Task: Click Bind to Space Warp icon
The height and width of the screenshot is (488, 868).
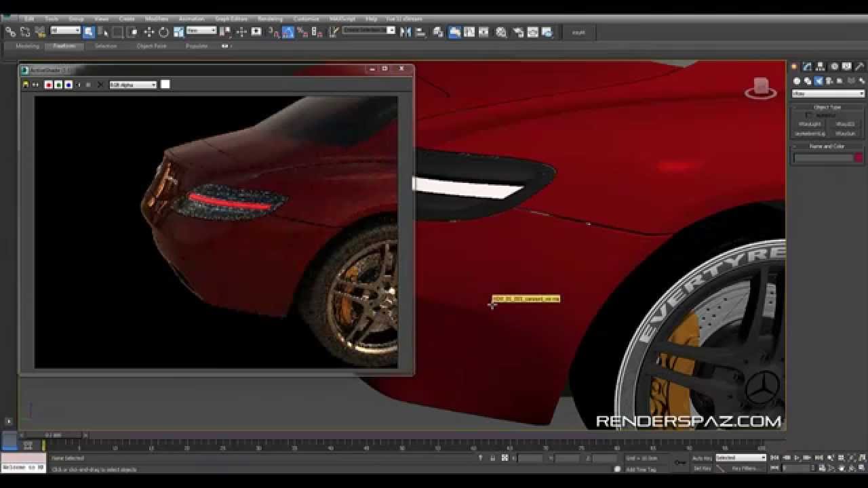Action: click(40, 31)
